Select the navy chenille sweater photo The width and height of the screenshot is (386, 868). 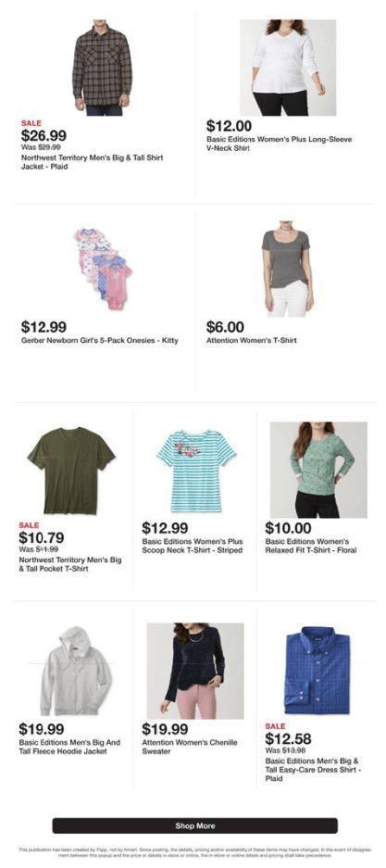coord(195,671)
